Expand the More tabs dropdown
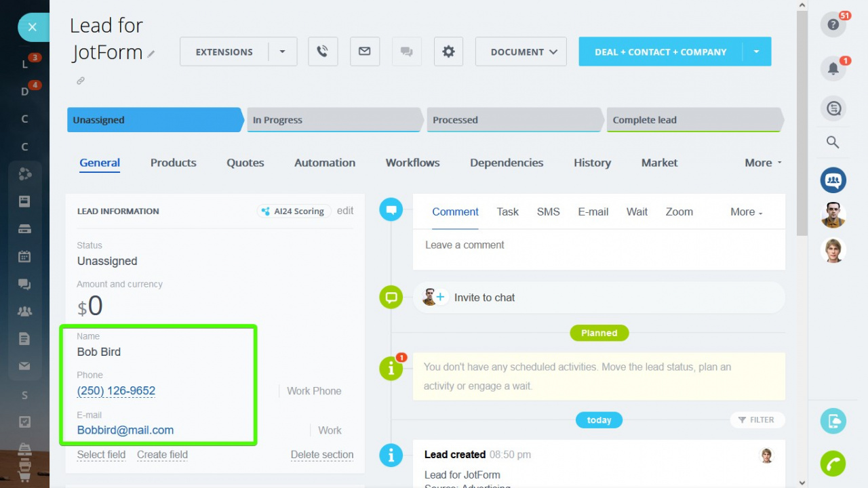 pyautogui.click(x=763, y=163)
